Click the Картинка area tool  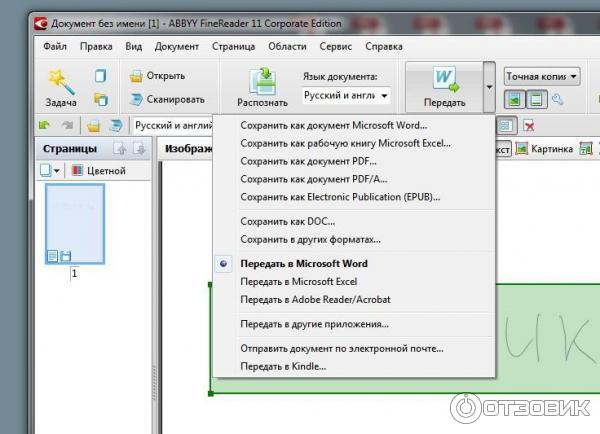click(x=543, y=149)
